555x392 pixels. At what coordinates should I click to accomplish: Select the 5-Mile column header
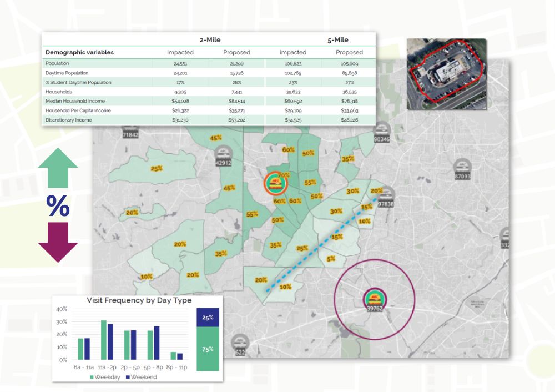point(337,39)
